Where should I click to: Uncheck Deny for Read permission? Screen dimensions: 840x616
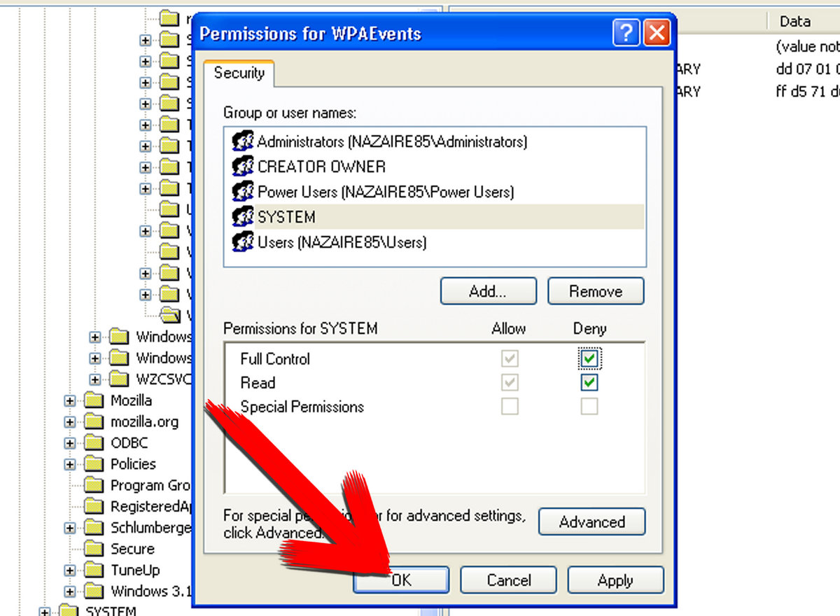tap(590, 382)
